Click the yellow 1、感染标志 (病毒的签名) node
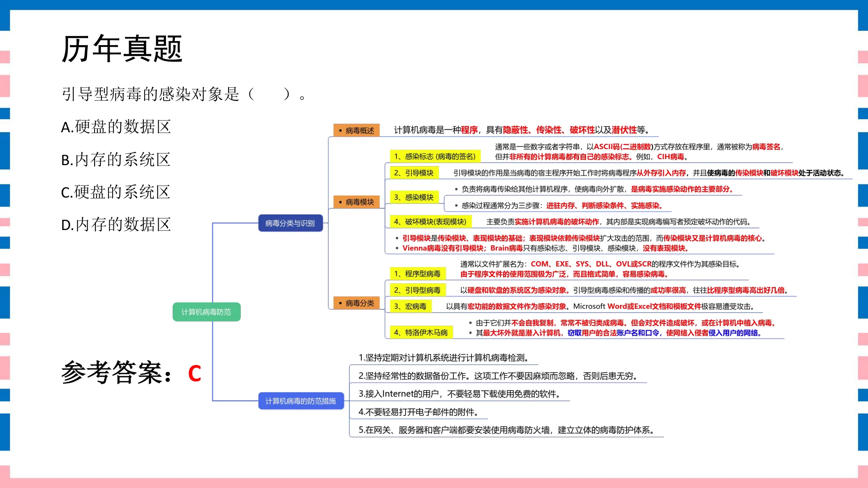This screenshot has width=868, height=488. (x=435, y=157)
